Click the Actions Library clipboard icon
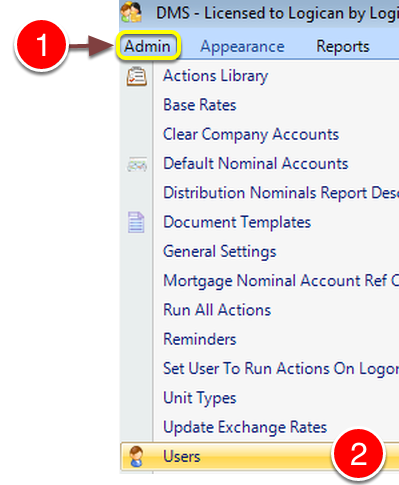Image resolution: width=399 pixels, height=485 pixels. 137,76
